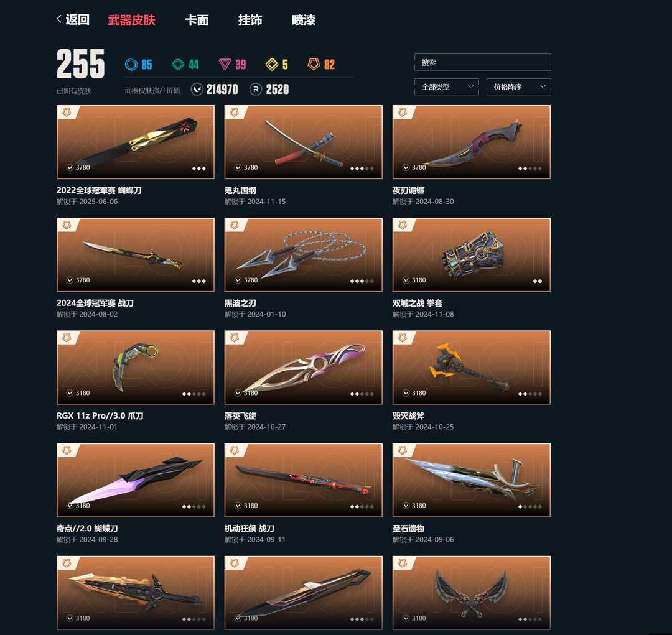
Task: Select the RGX 11z Pro//3.0 爪刀 card
Action: [136, 368]
